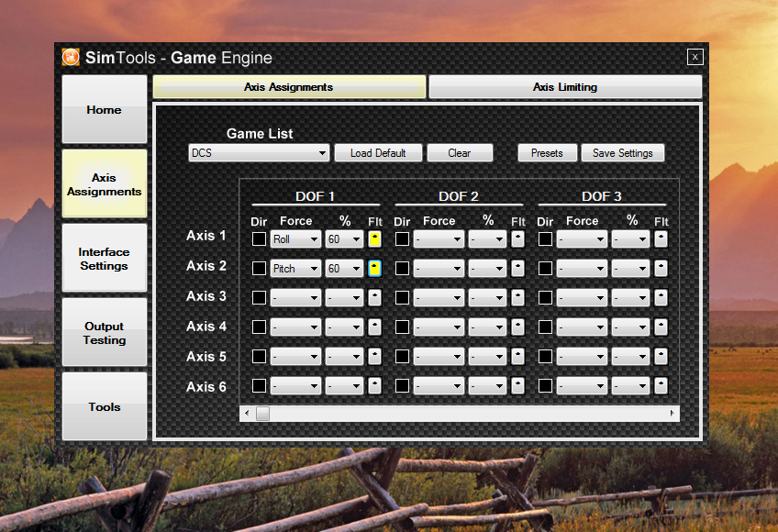The image size is (778, 532).
Task: Toggle Axis 3 DOF 3 filter button
Action: 661,298
